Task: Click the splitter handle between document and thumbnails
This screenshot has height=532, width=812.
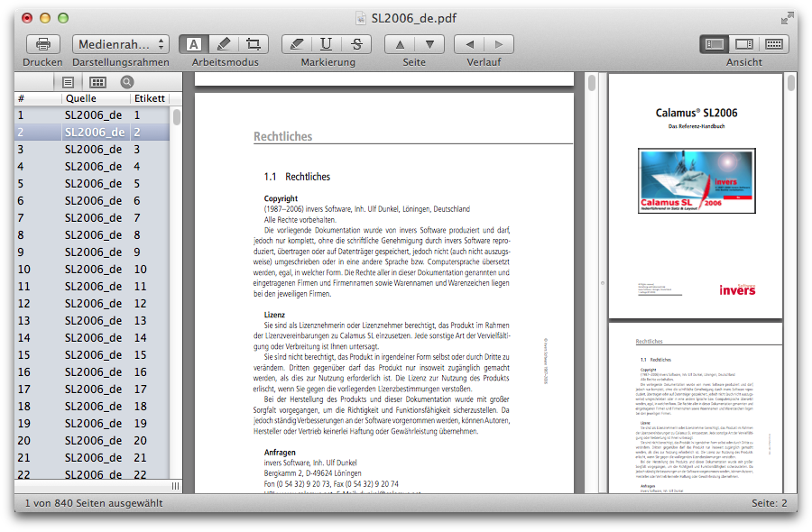Action: 603,283
